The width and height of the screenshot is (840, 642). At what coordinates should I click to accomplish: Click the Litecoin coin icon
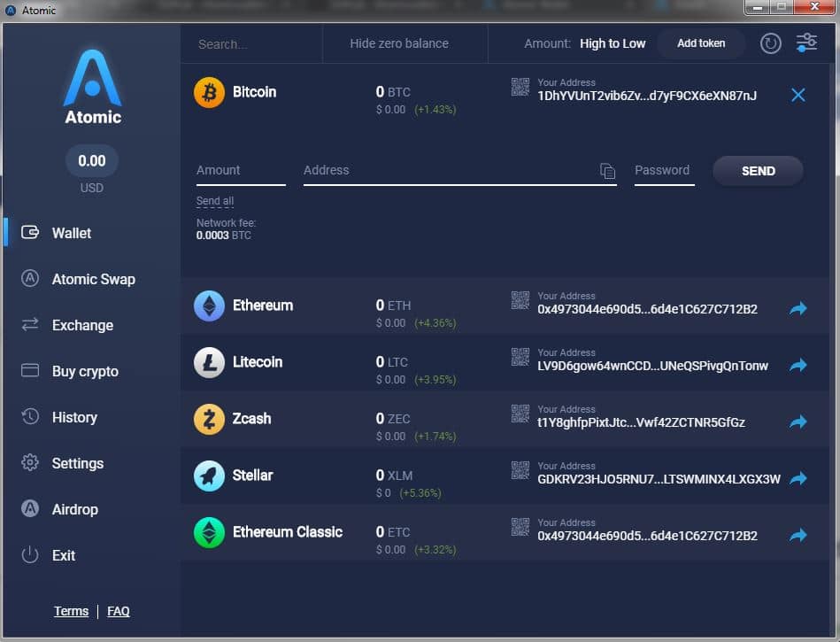coord(209,363)
